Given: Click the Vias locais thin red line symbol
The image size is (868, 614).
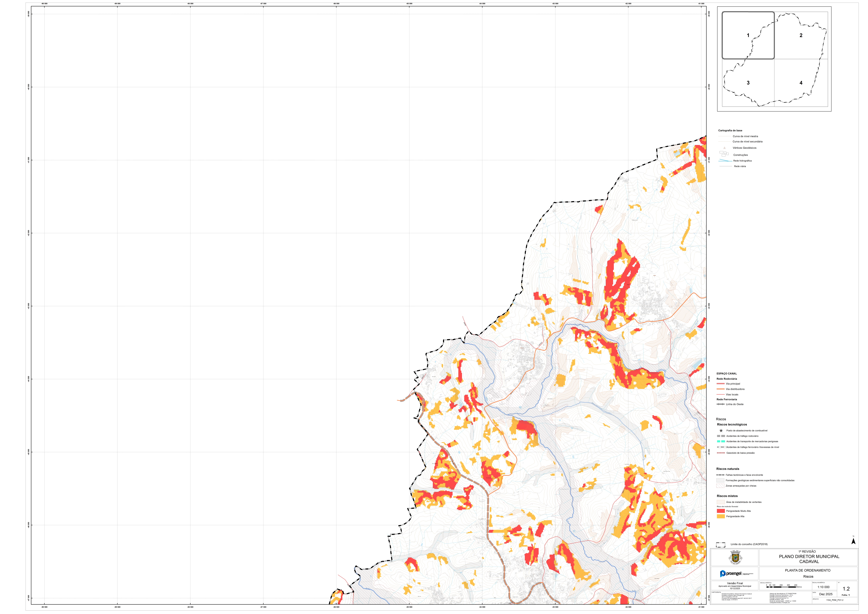Looking at the screenshot, I should 721,394.
